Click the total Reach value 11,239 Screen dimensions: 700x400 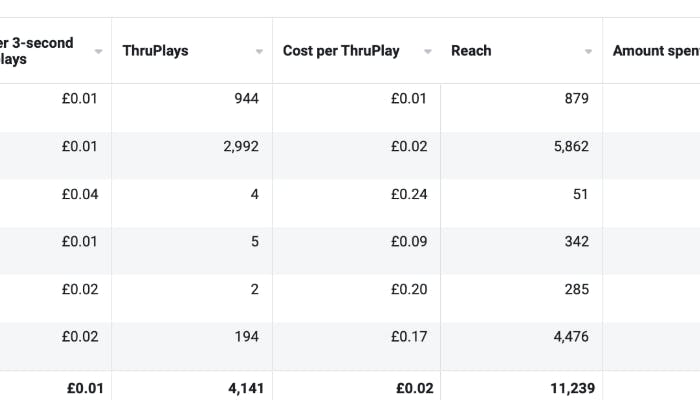(x=566, y=388)
